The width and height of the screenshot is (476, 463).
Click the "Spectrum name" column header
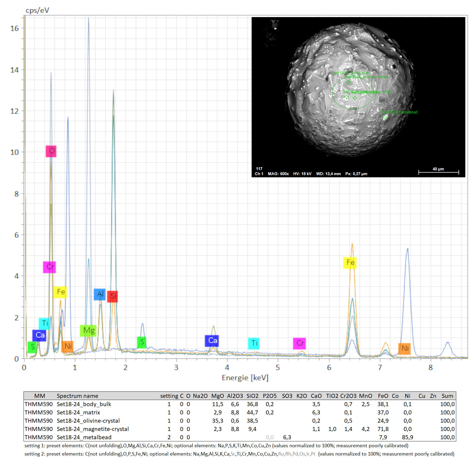[x=77, y=396]
